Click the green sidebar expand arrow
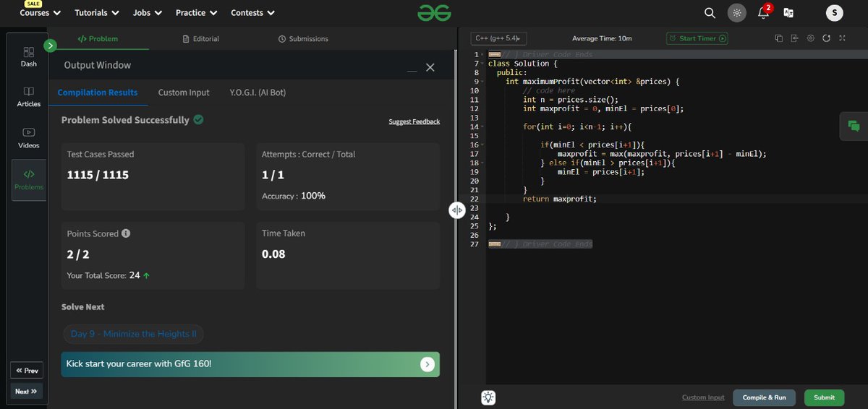This screenshot has width=868, height=409. tap(50, 46)
